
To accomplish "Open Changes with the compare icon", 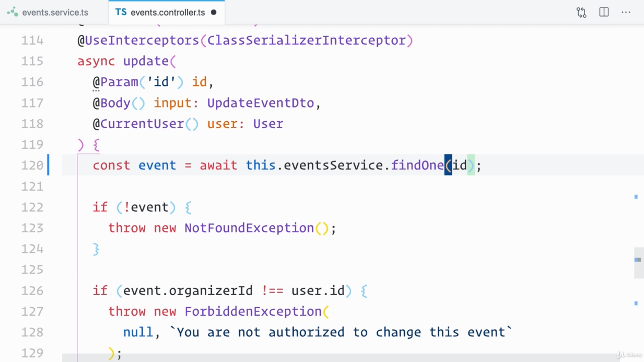I will coord(581,13).
